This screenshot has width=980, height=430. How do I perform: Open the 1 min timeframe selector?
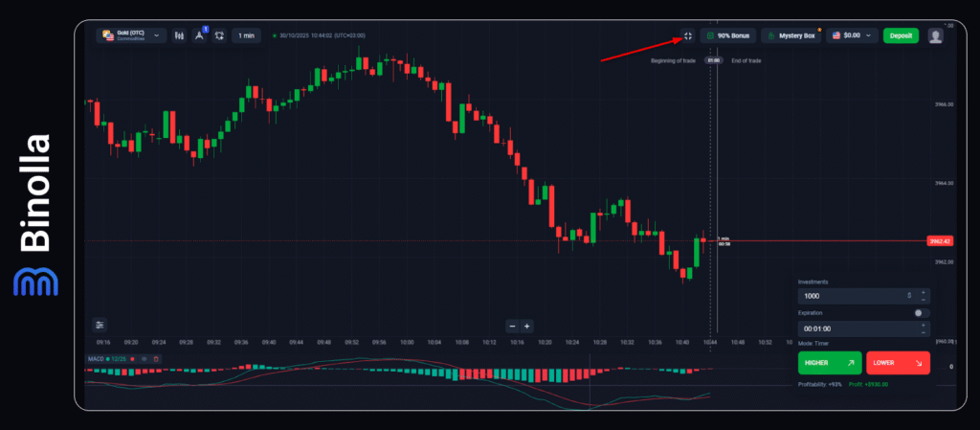click(x=246, y=35)
